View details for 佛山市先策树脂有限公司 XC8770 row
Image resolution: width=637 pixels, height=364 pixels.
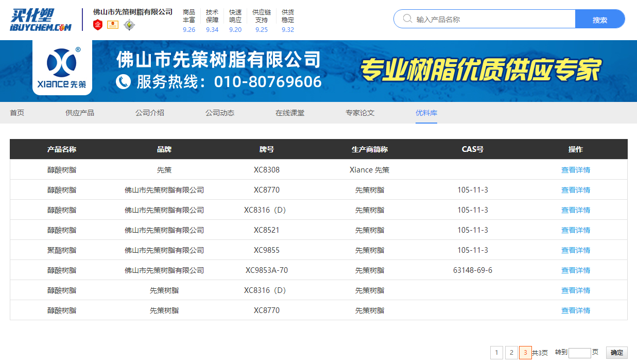coord(576,190)
